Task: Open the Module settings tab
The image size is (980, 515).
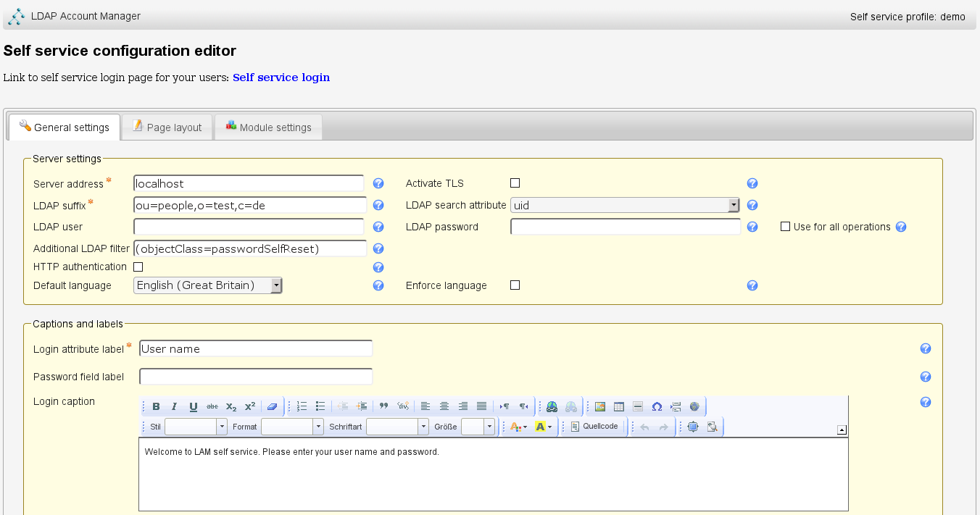Action: (268, 127)
